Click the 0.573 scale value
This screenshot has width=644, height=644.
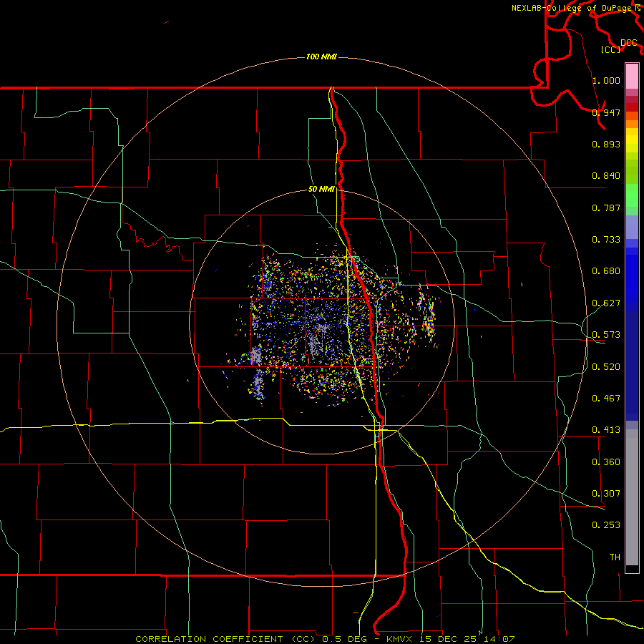click(x=606, y=335)
